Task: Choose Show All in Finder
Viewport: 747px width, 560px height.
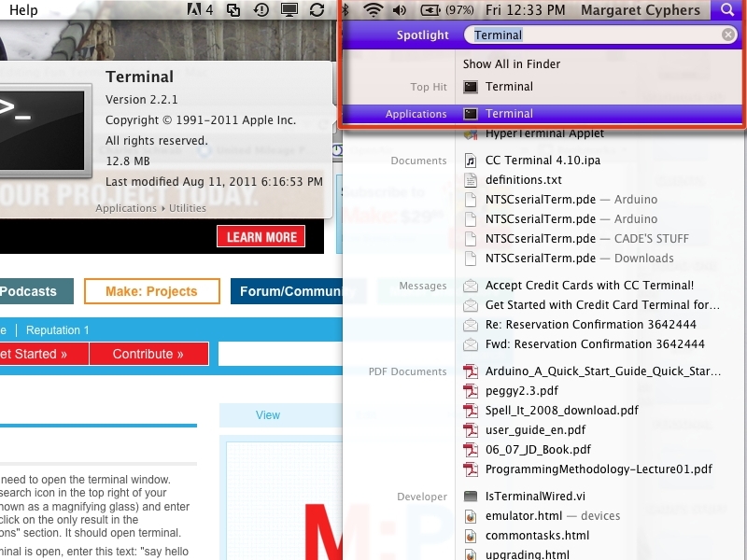Action: [511, 63]
